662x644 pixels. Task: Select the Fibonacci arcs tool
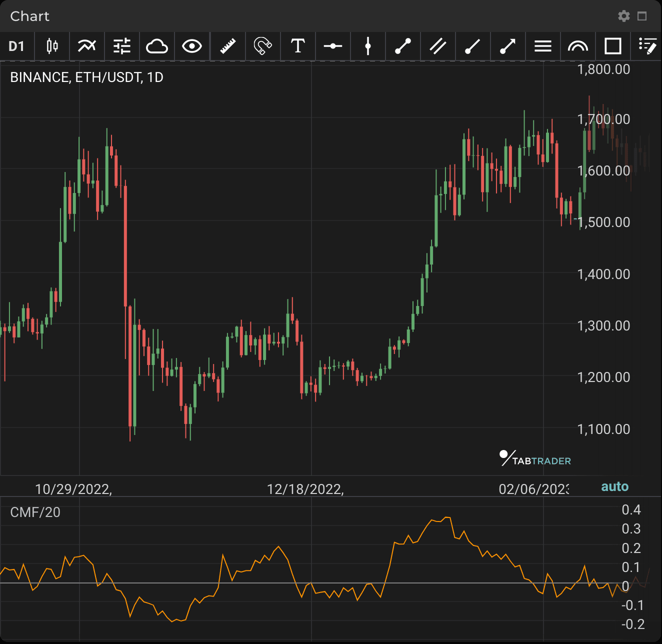(x=578, y=46)
